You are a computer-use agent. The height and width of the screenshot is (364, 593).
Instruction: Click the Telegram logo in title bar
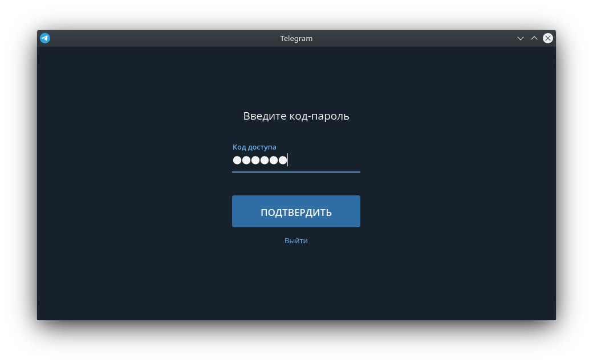coord(45,38)
